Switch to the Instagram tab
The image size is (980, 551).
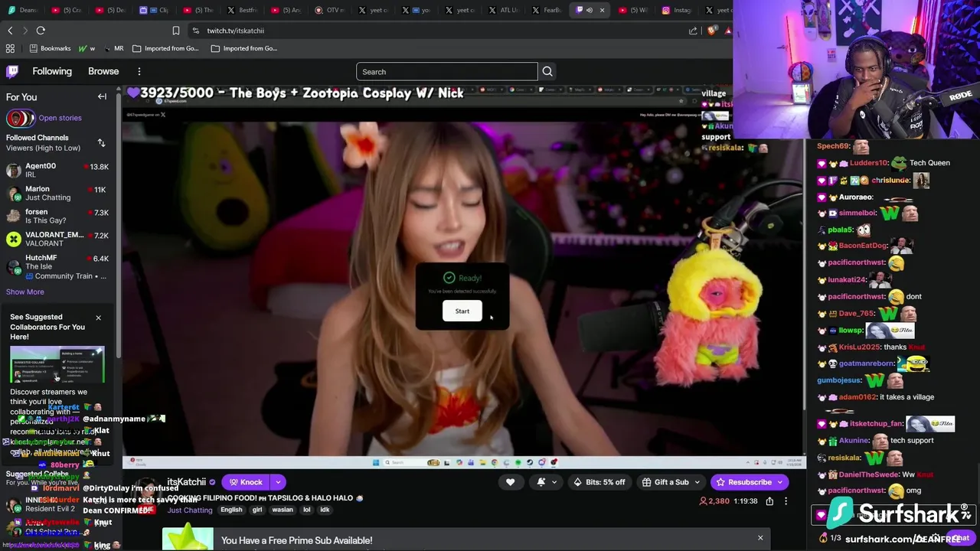pos(675,10)
